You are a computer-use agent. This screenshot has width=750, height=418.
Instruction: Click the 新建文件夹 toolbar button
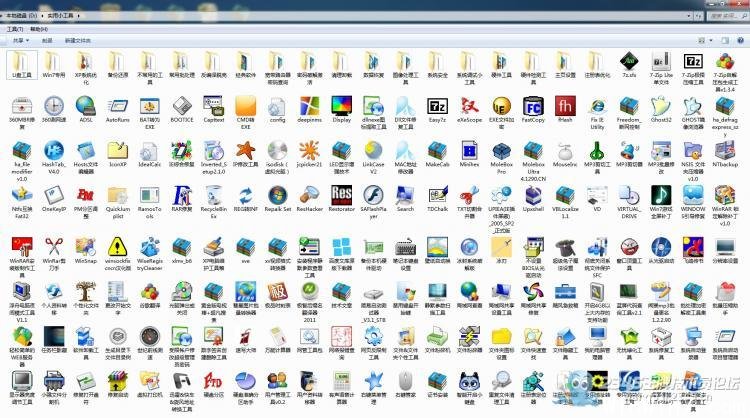(x=77, y=41)
